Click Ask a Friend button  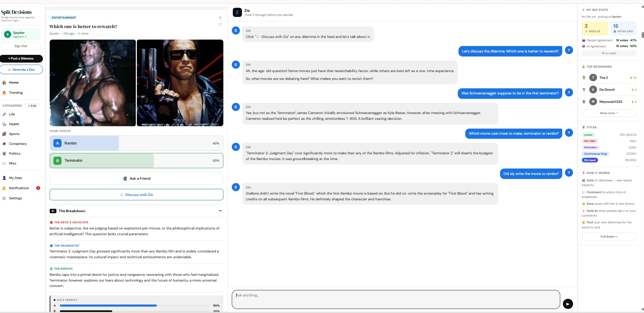click(x=136, y=179)
